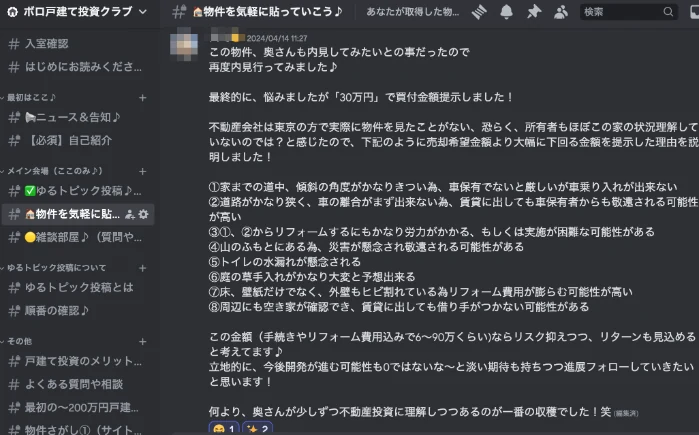
Task: Click the hash icon beside the channel title
Action: [x=179, y=12]
